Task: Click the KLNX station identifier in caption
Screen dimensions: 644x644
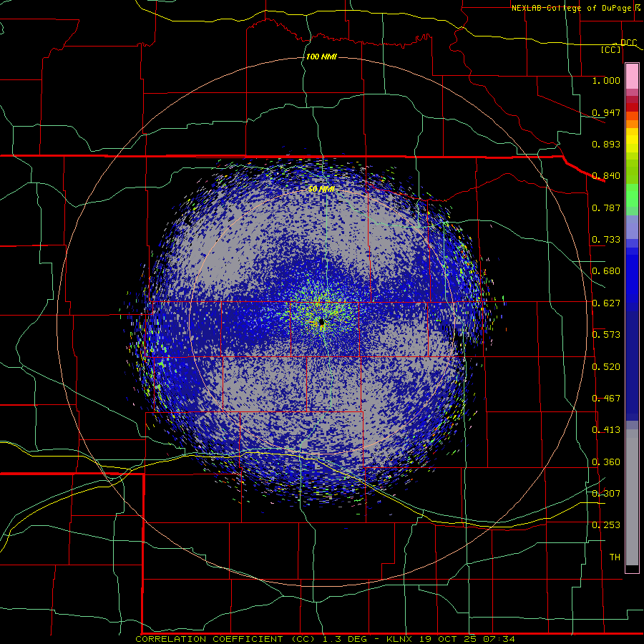Action: coord(399,639)
